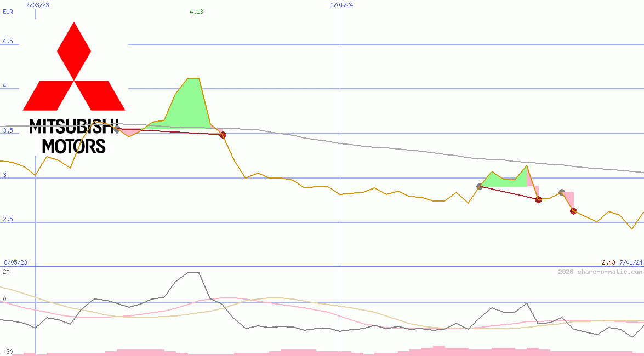Click the red sell marker at the 2.75 price level
This screenshot has height=356, width=644.
(x=538, y=199)
